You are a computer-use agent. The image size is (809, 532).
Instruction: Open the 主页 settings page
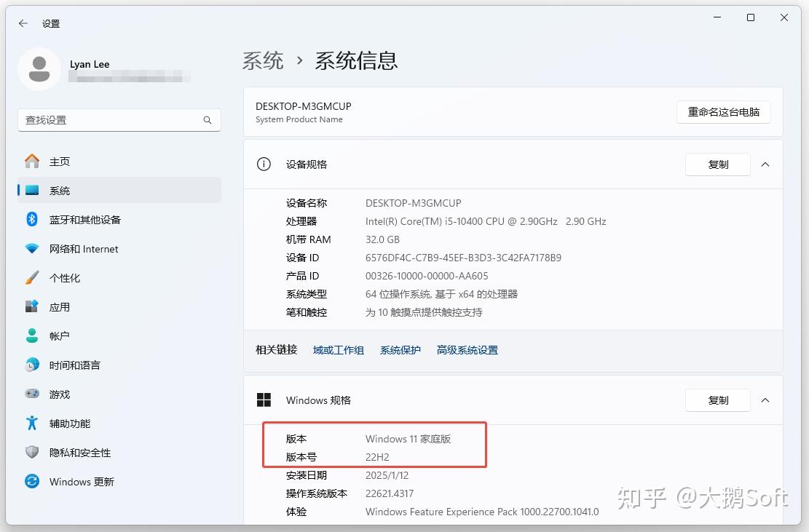pyautogui.click(x=119, y=162)
